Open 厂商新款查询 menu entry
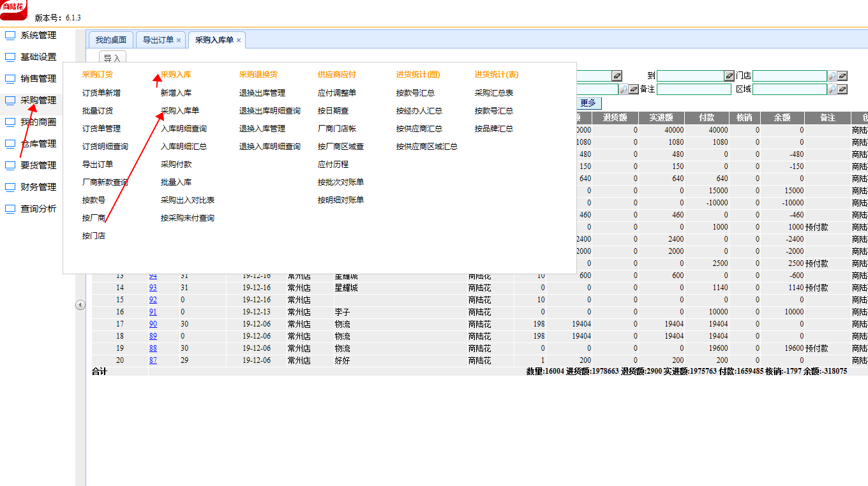Image resolution: width=868 pixels, height=486 pixels. pyautogui.click(x=105, y=182)
